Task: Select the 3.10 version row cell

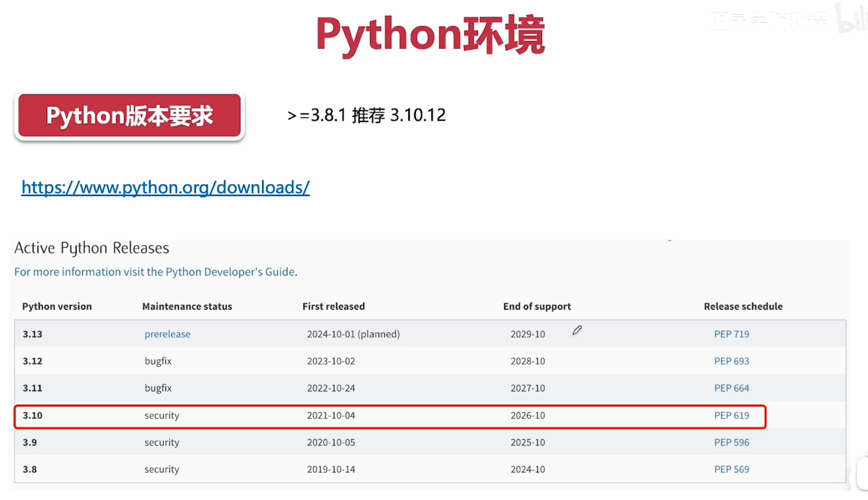Action: 33,416
